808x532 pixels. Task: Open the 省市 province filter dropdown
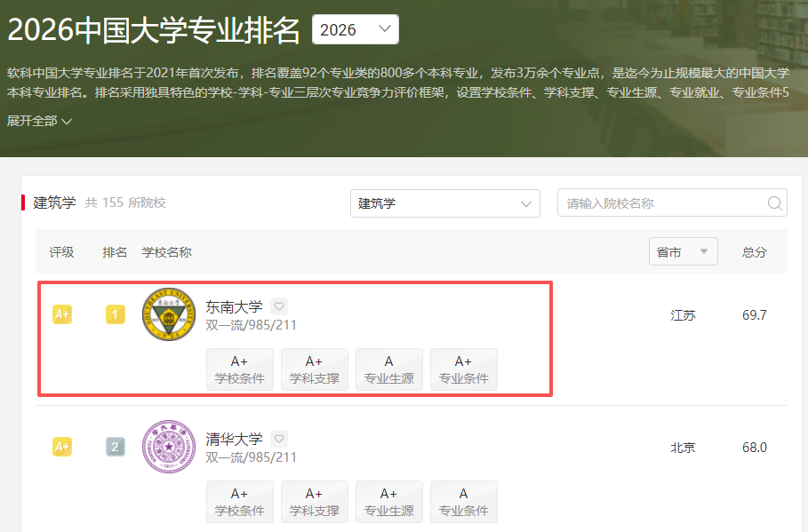[x=683, y=252]
